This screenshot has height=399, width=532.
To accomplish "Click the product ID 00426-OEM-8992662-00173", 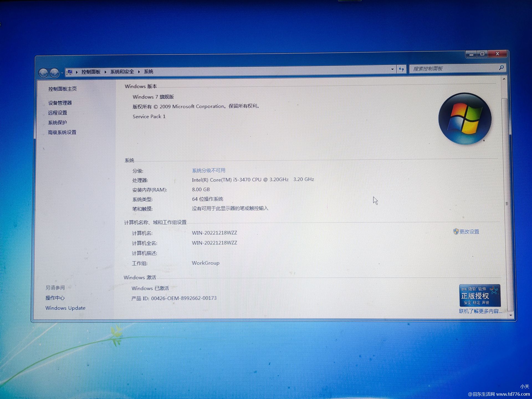I will click(184, 298).
